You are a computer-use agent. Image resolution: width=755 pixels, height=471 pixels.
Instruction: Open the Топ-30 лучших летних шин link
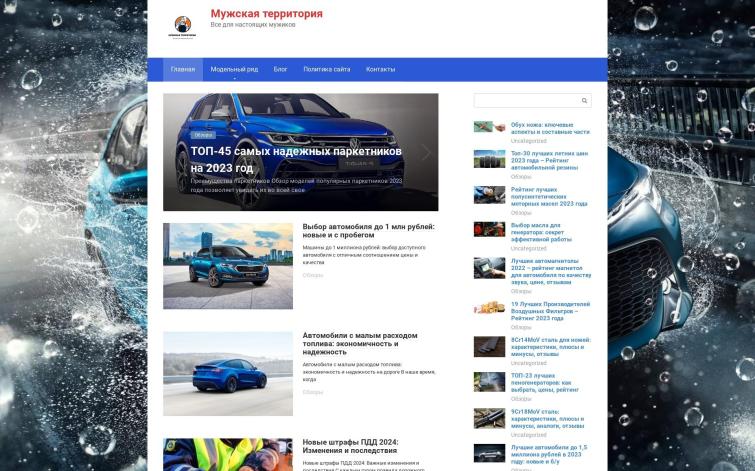point(549,160)
